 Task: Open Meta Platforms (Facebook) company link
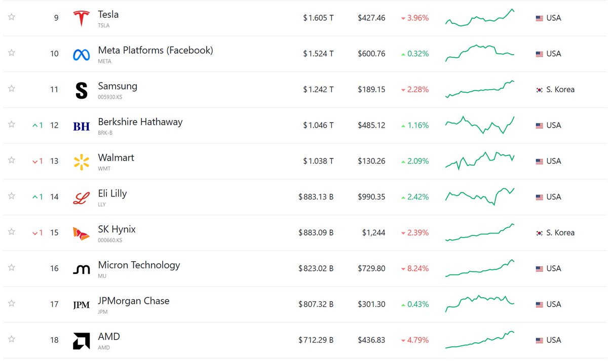click(x=156, y=50)
